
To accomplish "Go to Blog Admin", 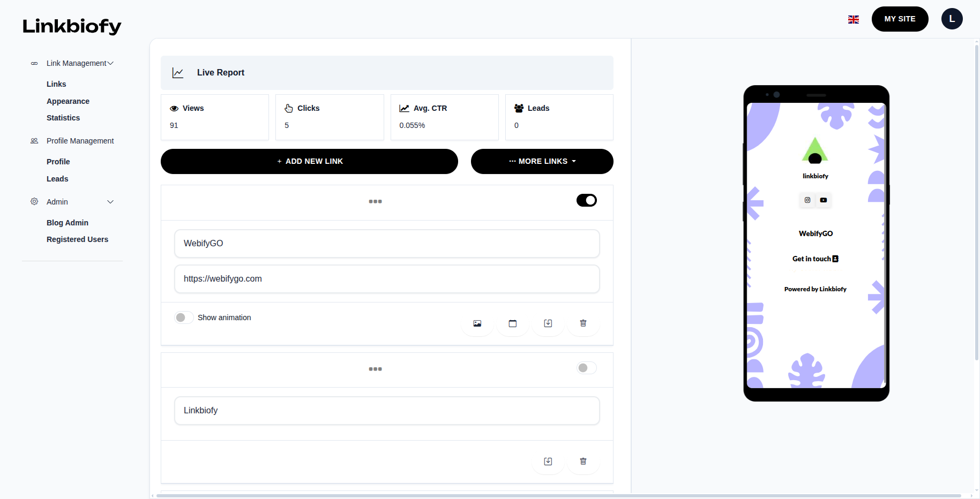I will [68, 223].
